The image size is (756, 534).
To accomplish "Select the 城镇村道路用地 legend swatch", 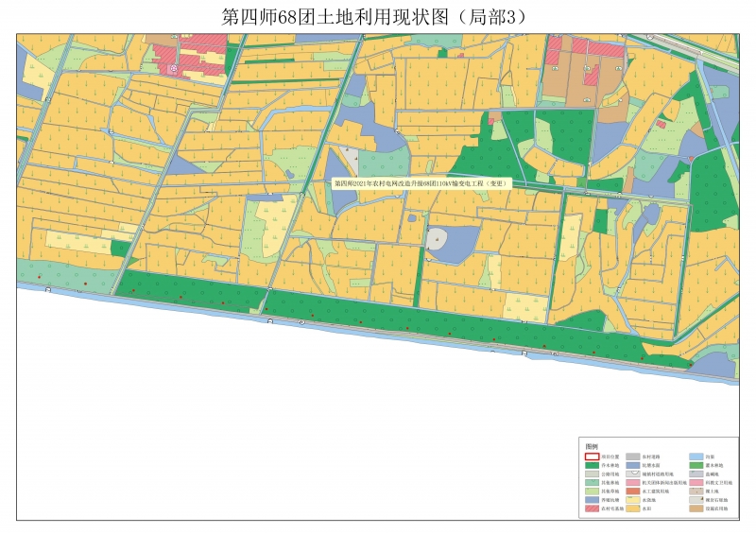I will tap(634, 474).
